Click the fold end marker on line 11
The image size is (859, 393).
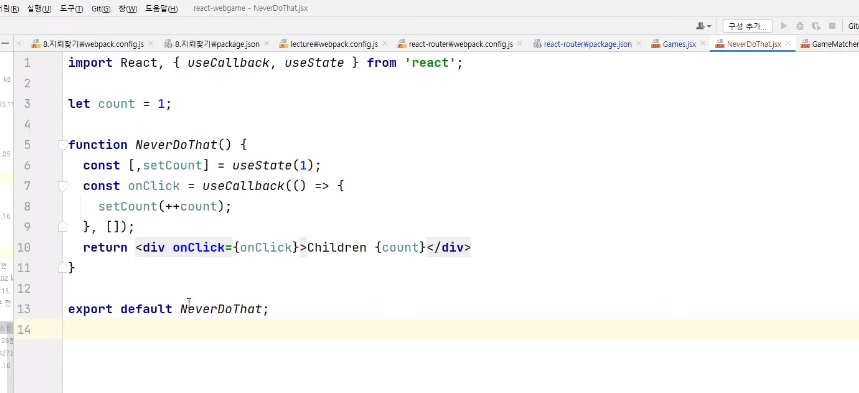pyautogui.click(x=63, y=267)
